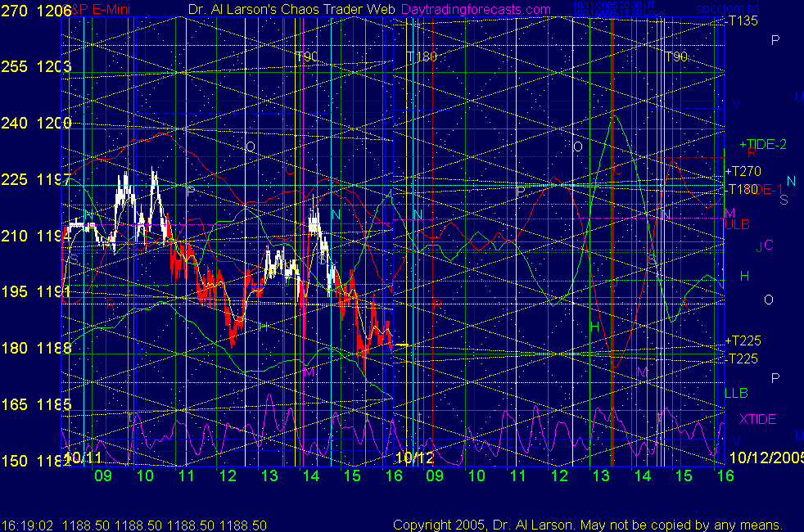804x532 pixels.
Task: Click the "Dr. Al Larson's Chaos Trader Web" title
Action: coord(291,10)
